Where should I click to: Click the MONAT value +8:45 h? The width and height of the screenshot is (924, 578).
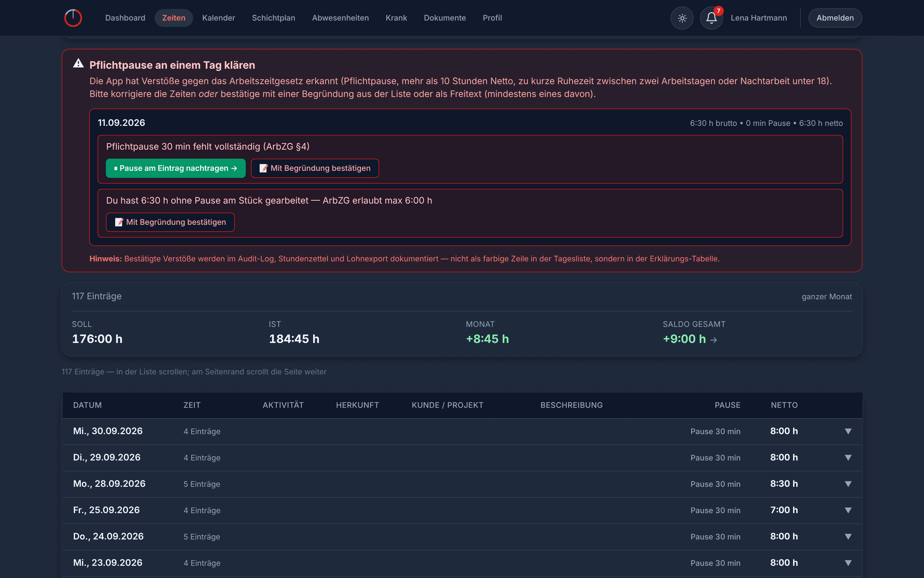[x=487, y=339]
